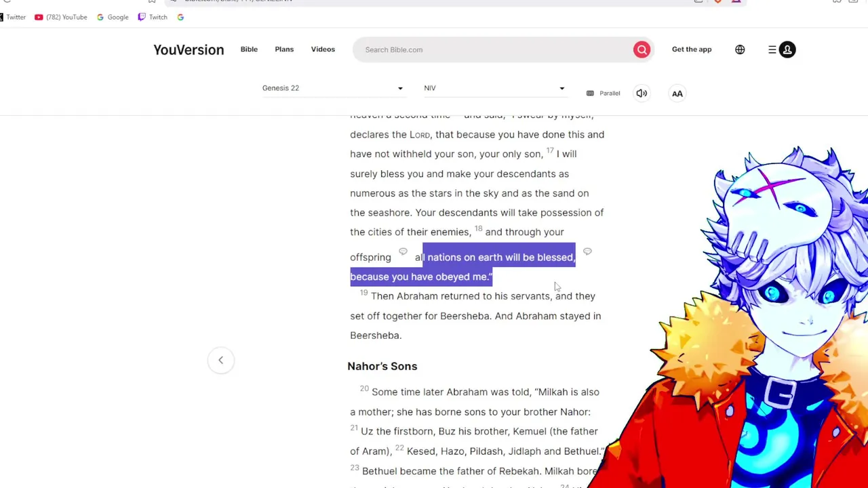Open the language globe selector
868x488 pixels.
[x=740, y=49]
